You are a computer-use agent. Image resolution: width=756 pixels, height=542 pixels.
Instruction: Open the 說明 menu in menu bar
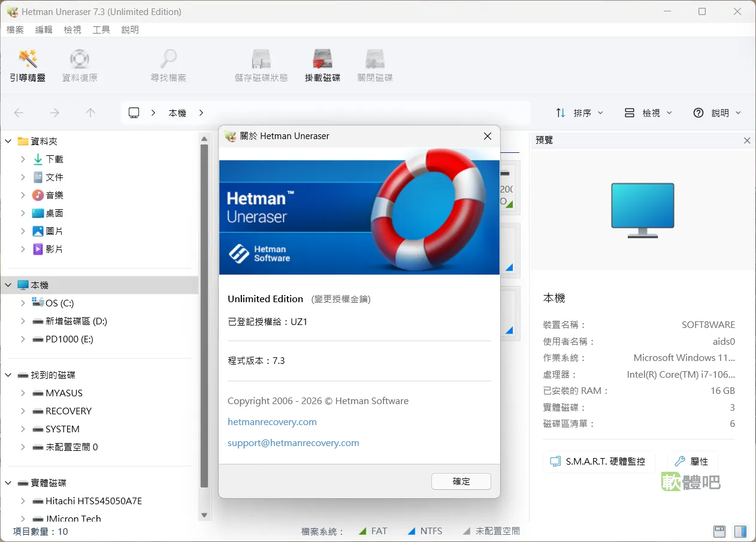130,29
